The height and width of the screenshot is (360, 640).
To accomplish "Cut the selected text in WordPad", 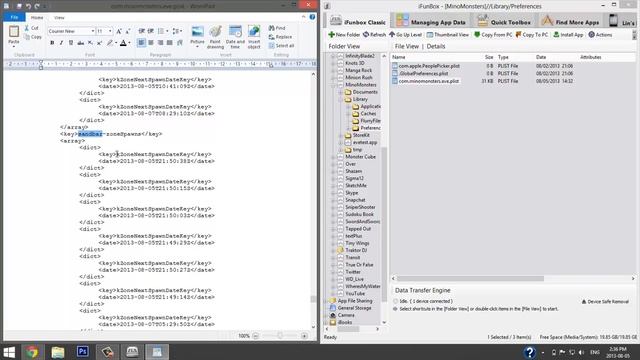I will [x=31, y=28].
